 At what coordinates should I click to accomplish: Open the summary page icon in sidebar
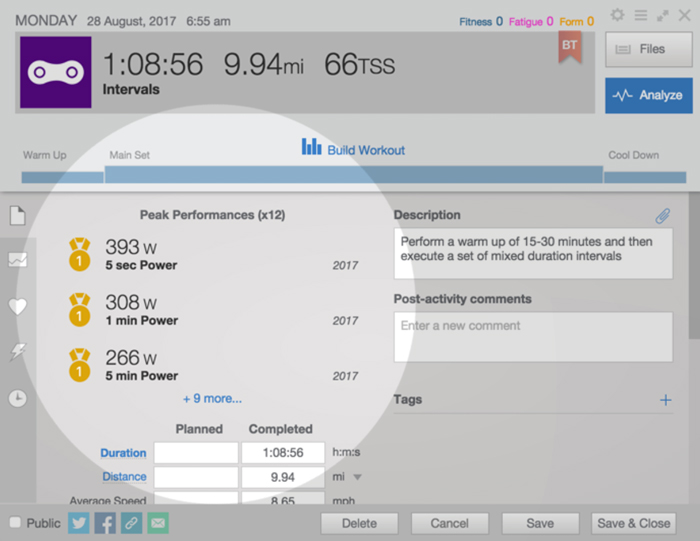tap(18, 215)
